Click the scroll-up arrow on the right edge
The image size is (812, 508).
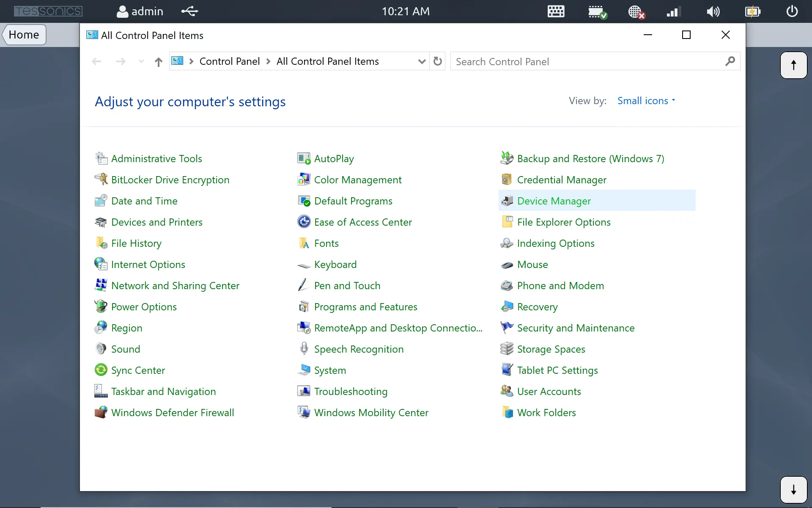pyautogui.click(x=794, y=65)
